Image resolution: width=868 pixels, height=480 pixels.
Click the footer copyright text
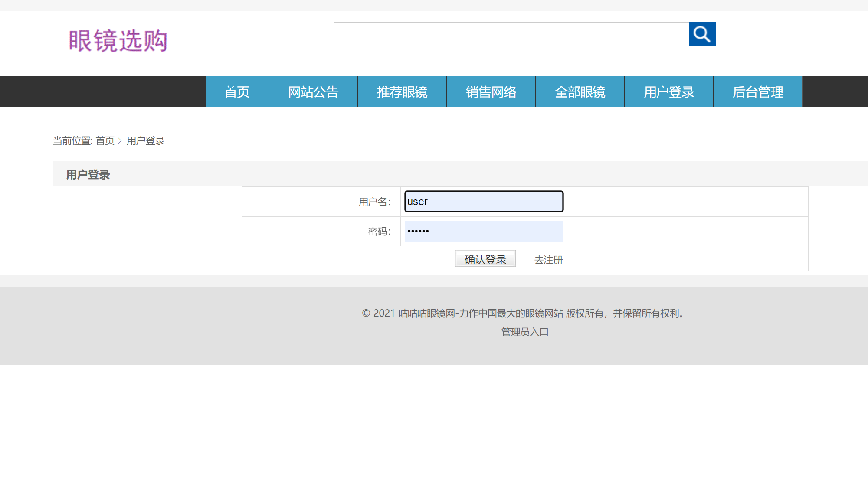pyautogui.click(x=524, y=313)
